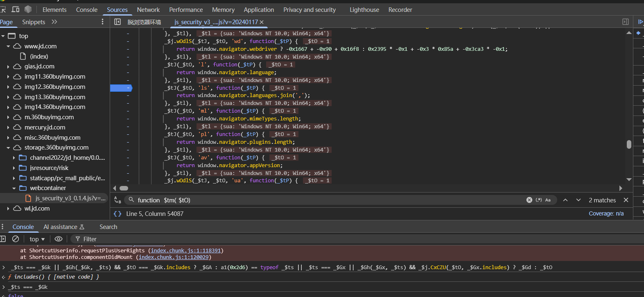
Task: Clear the console with the ban icon
Action: tap(16, 239)
